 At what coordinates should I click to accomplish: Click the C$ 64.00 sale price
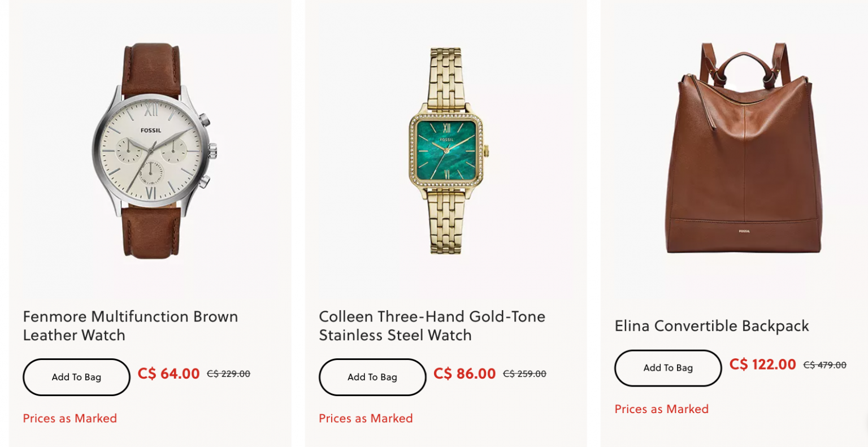(168, 374)
